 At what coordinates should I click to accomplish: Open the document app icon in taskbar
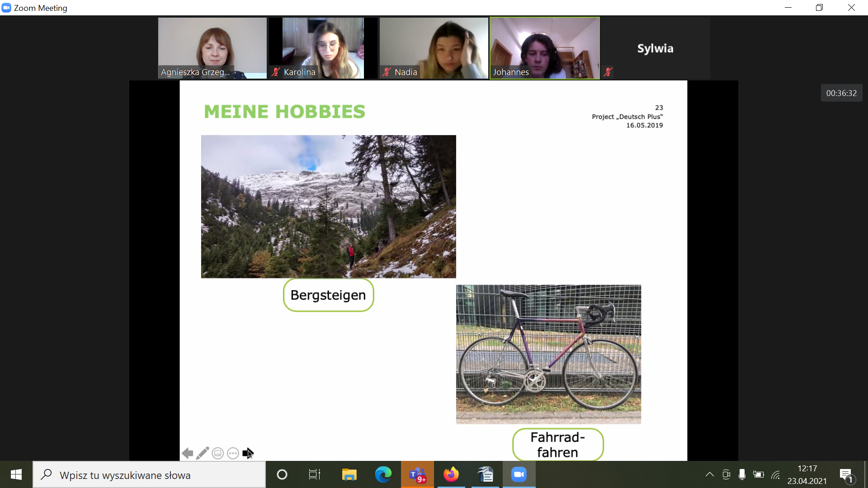485,474
